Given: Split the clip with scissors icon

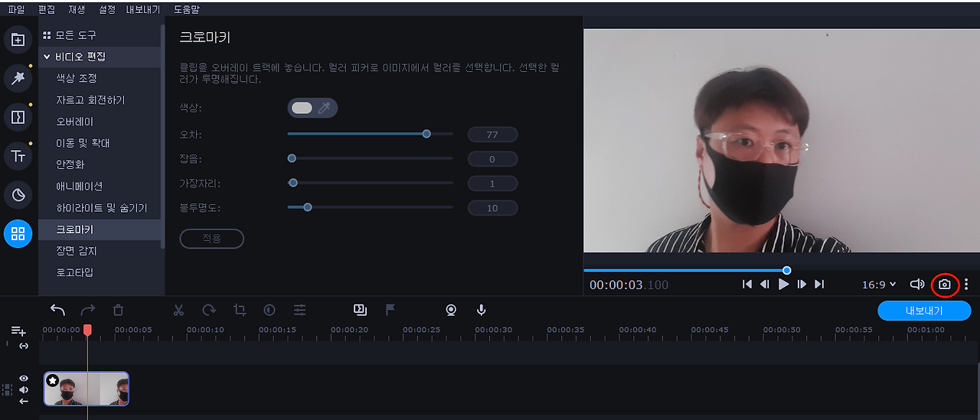Looking at the screenshot, I should coord(178,310).
